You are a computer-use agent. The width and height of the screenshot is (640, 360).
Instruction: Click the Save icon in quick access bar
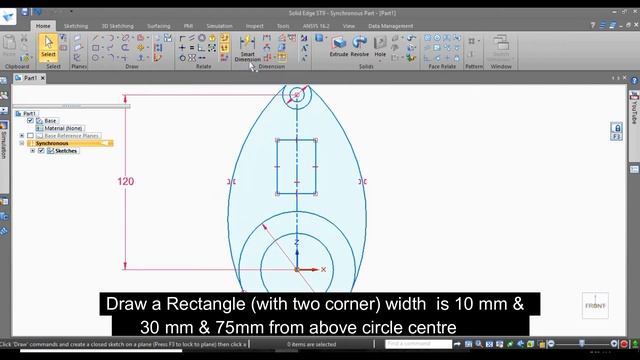coord(24,12)
